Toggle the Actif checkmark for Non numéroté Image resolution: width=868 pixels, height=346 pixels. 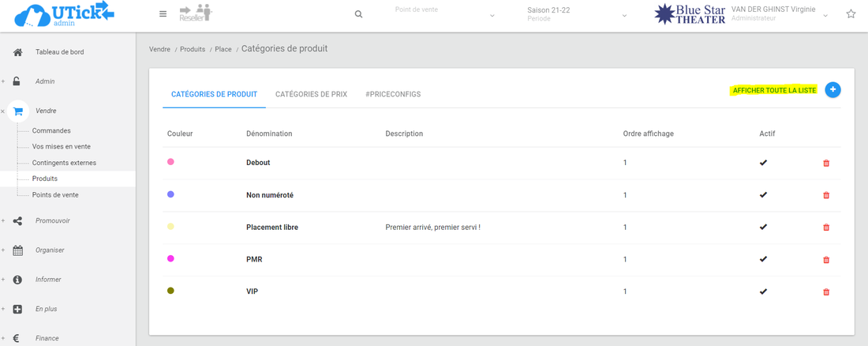[763, 195]
